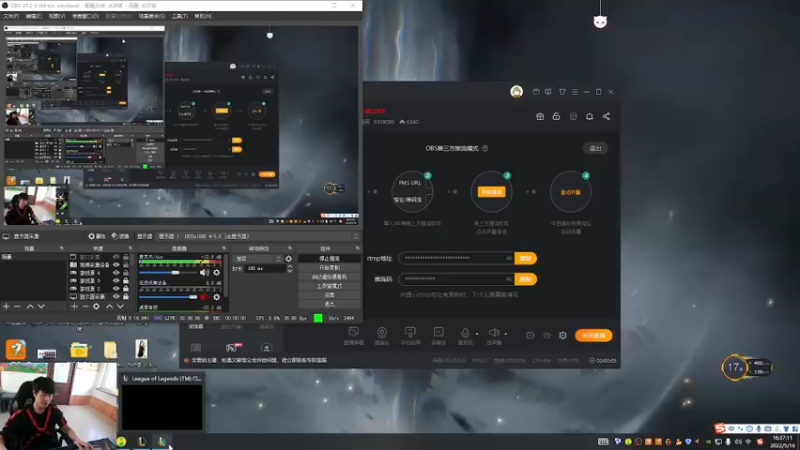
Task: Open source filters (滤镜) in OBS toolbar
Action: [x=120, y=236]
